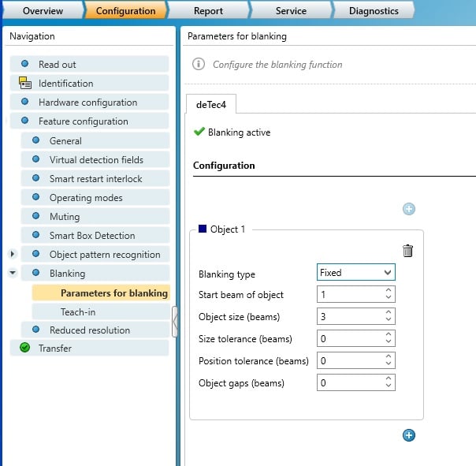Open the Muting settings entry
476x466 pixels.
[x=95, y=216]
